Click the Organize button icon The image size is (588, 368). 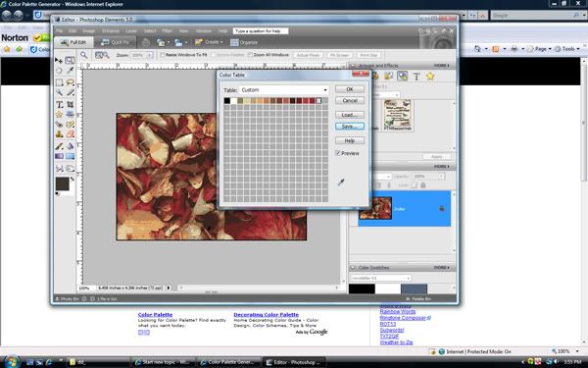click(x=234, y=42)
